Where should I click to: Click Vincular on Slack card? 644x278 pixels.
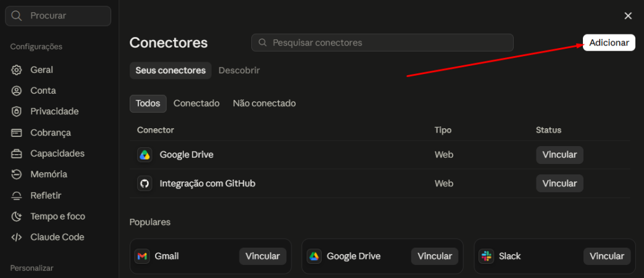pyautogui.click(x=606, y=256)
